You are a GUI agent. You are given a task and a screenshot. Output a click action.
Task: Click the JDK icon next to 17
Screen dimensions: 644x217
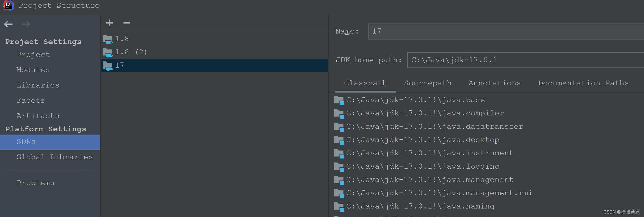coord(108,66)
